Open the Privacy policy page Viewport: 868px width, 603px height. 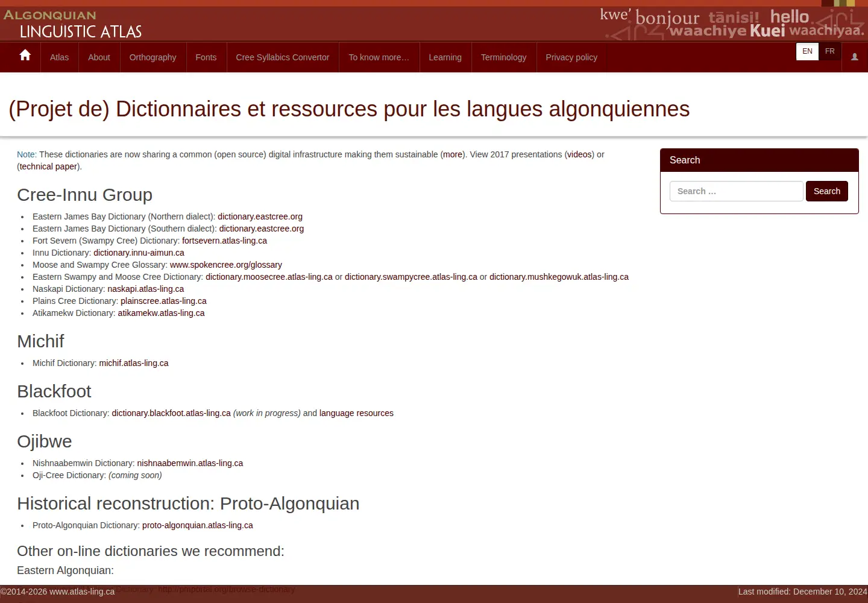click(571, 57)
